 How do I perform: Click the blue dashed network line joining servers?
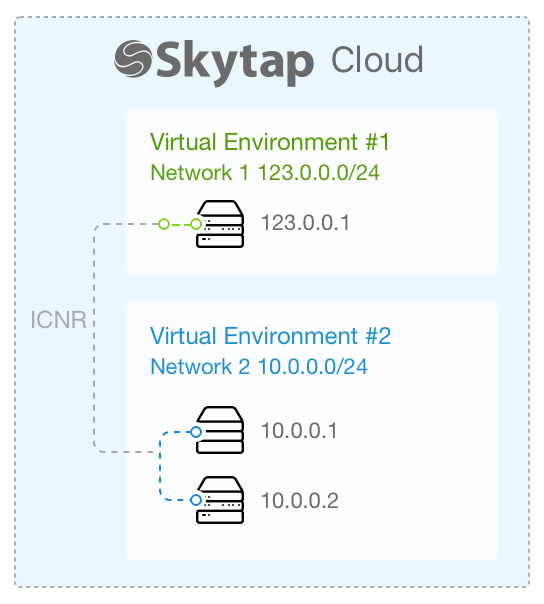tap(160, 466)
